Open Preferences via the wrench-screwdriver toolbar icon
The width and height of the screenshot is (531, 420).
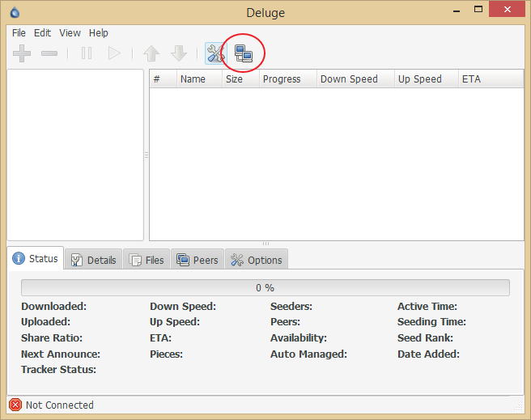pyautogui.click(x=215, y=53)
